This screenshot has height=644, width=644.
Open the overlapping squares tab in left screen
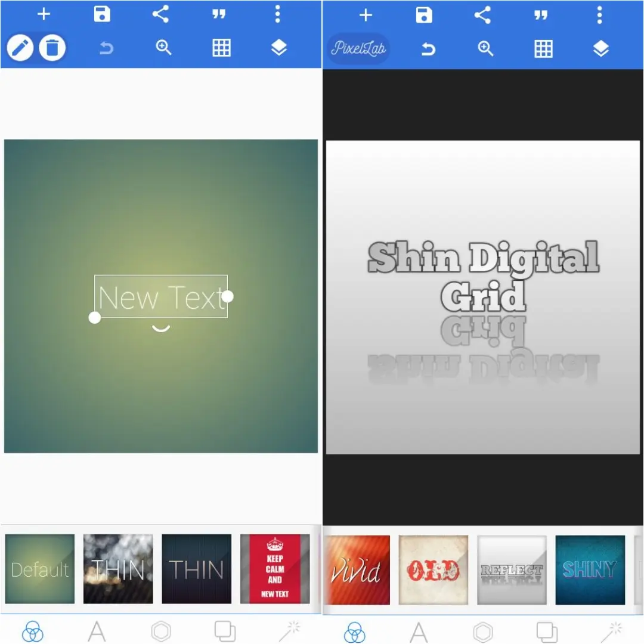[x=225, y=631]
